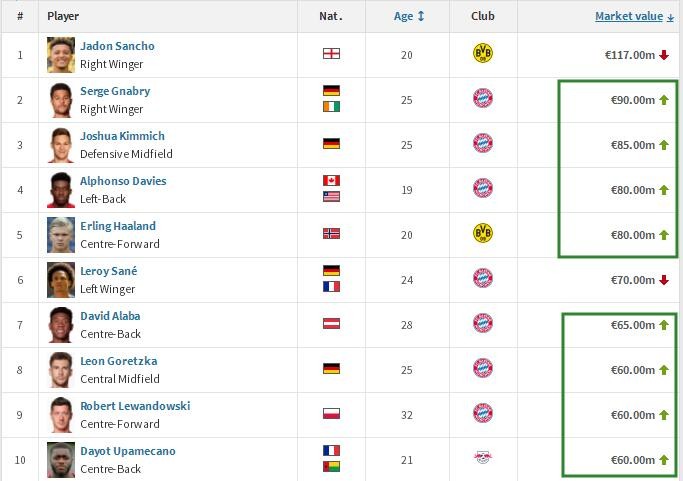The image size is (683, 481).
Task: Click Jadon Sancho's portrait thumbnail
Action: (x=61, y=55)
